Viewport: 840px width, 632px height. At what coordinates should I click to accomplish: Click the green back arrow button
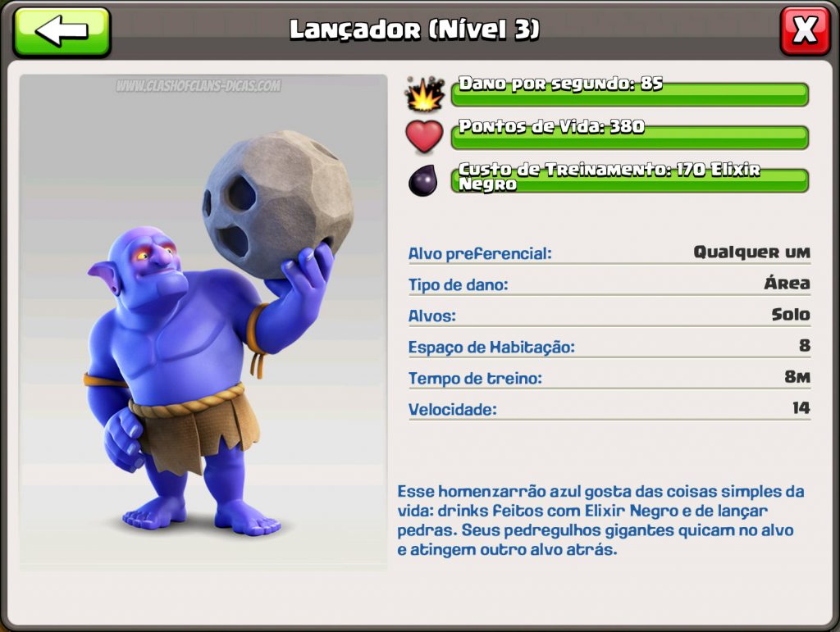62,31
